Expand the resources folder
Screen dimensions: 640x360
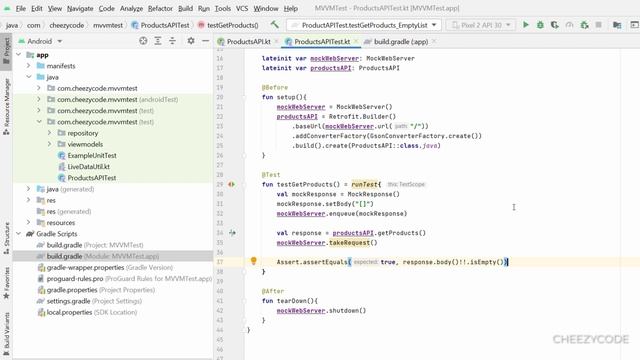29,222
